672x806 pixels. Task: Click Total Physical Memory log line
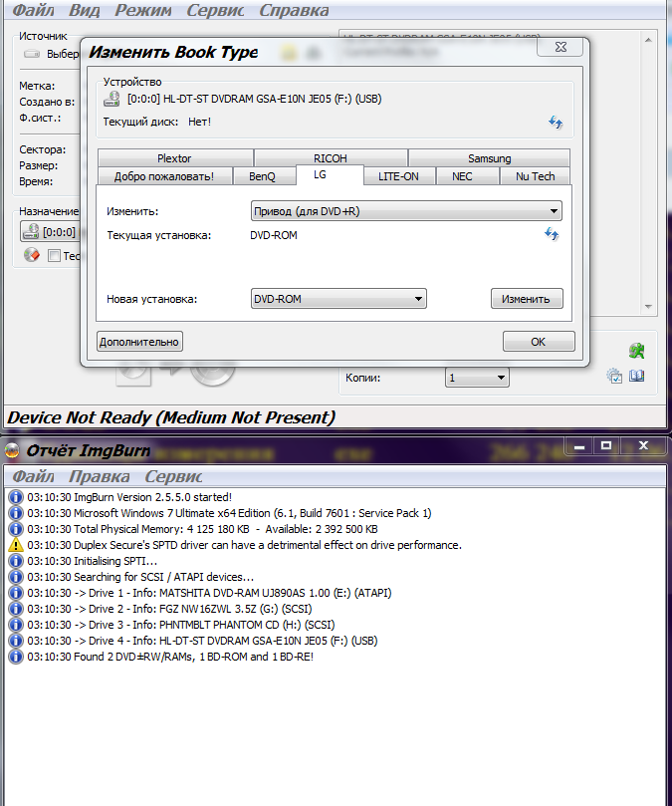(202, 529)
